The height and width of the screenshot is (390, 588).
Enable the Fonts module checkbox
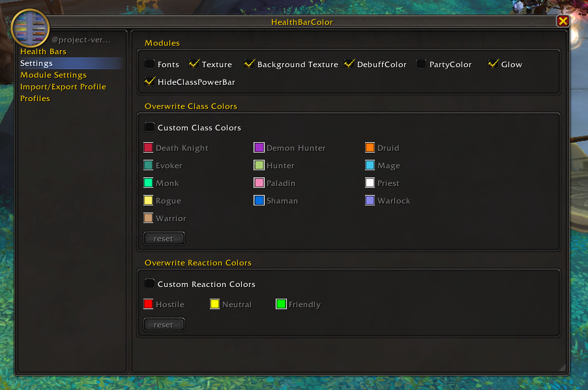[150, 64]
